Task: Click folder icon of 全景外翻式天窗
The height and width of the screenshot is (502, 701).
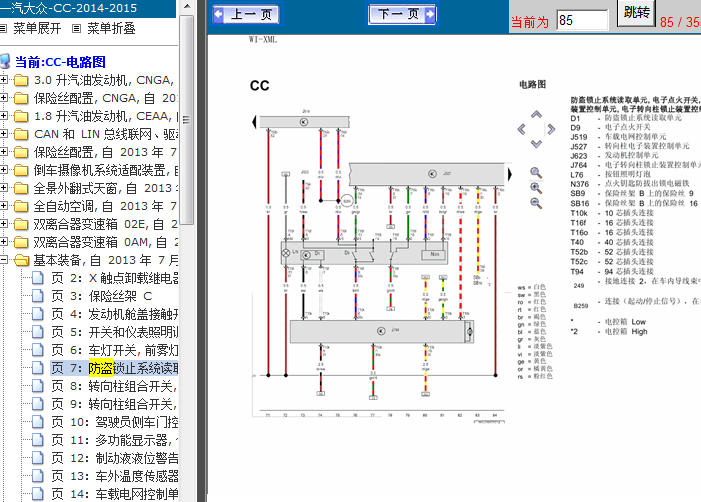Action: coord(21,188)
